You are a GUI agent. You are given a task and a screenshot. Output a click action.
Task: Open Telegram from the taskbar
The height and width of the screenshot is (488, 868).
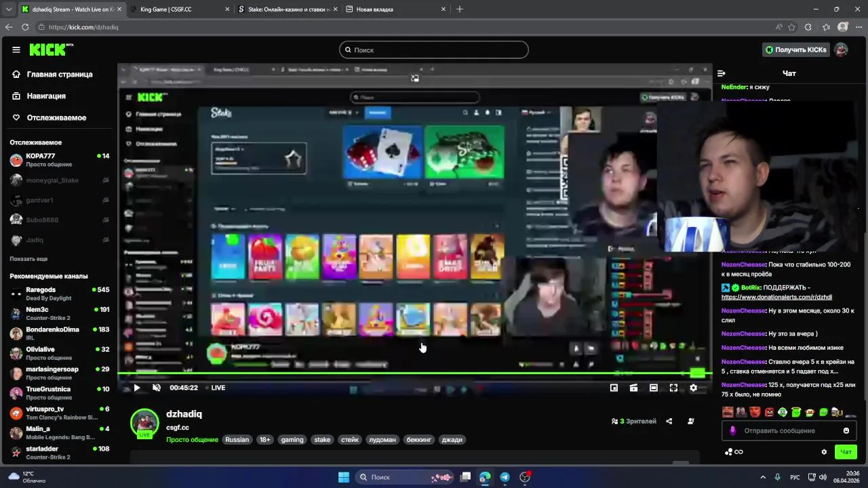tap(505, 477)
